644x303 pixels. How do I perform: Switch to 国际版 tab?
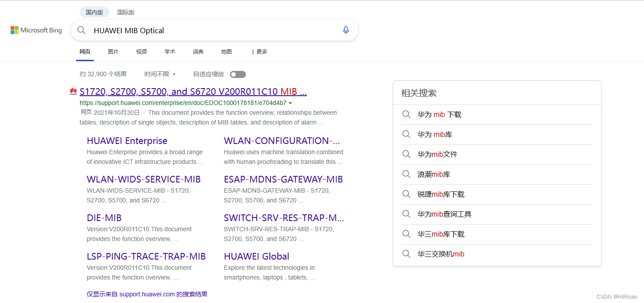click(x=126, y=12)
